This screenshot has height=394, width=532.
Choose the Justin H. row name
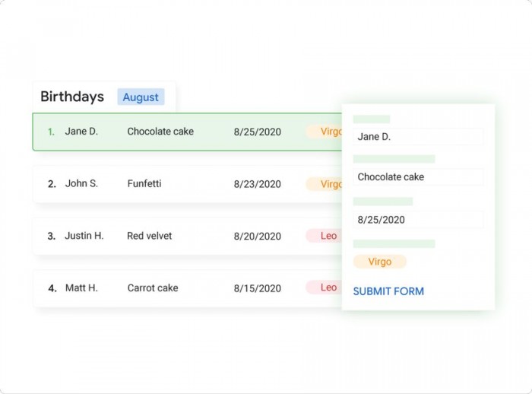coord(84,236)
